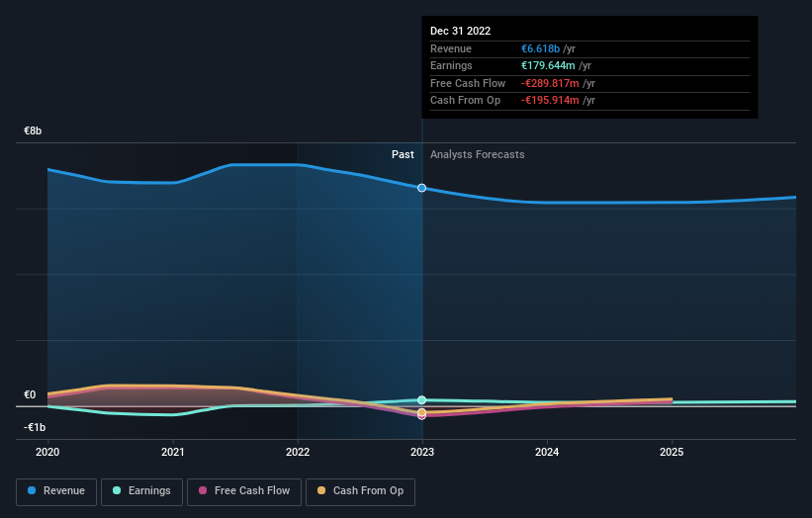Click the €8b y-axis label
The image size is (812, 518).
tap(33, 130)
